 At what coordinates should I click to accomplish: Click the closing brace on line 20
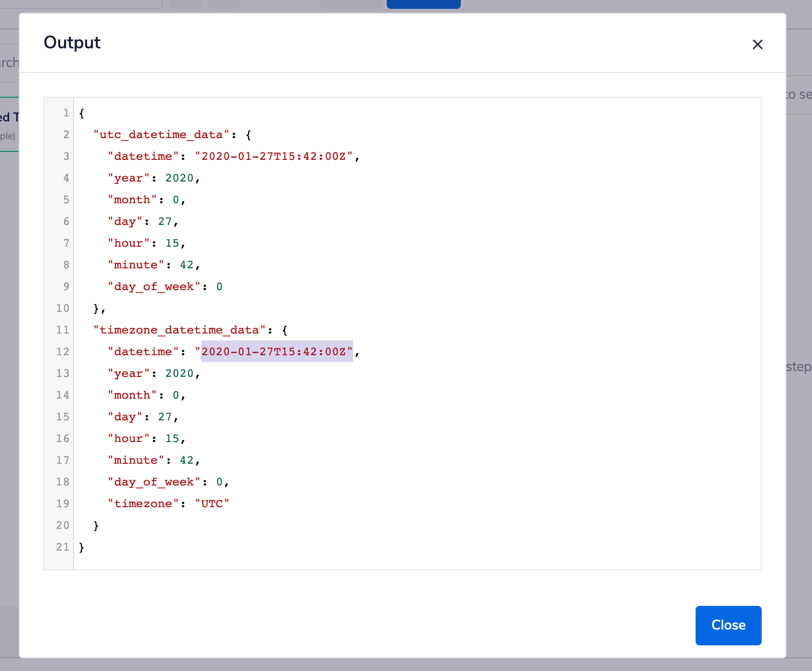[x=95, y=525]
